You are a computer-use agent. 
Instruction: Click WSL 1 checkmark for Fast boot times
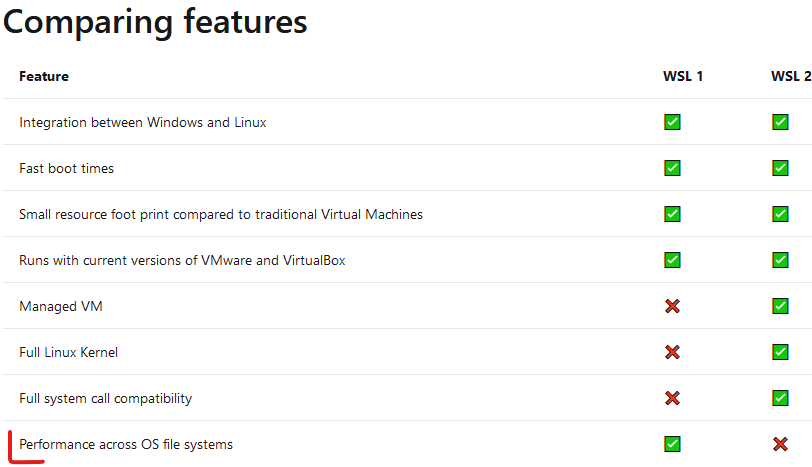pyautogui.click(x=672, y=168)
